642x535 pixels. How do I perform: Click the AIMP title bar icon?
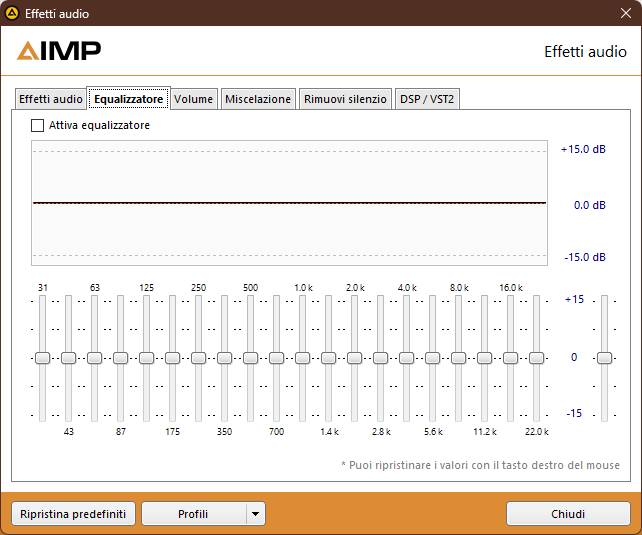pyautogui.click(x=12, y=13)
